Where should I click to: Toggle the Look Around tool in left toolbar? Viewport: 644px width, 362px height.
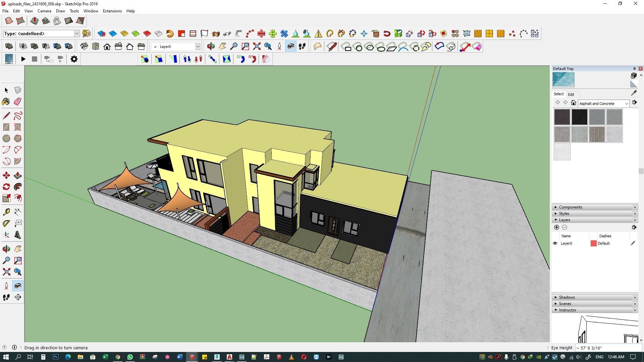coord(18,286)
